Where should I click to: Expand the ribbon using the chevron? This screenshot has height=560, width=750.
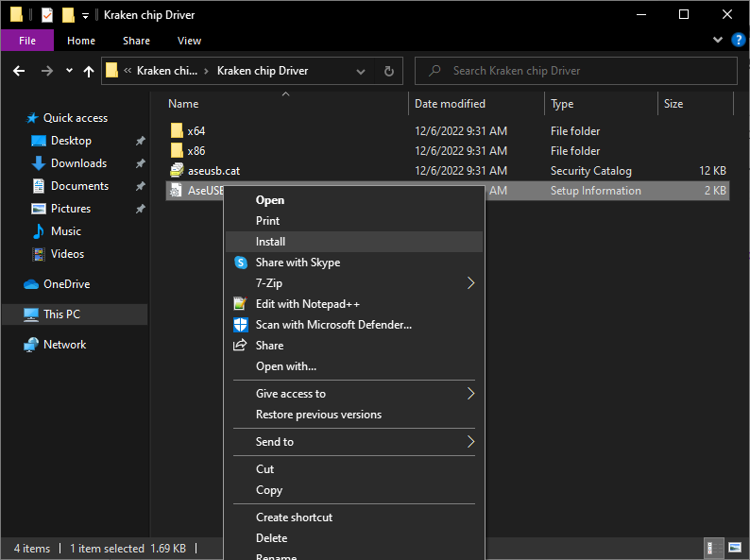tap(716, 41)
